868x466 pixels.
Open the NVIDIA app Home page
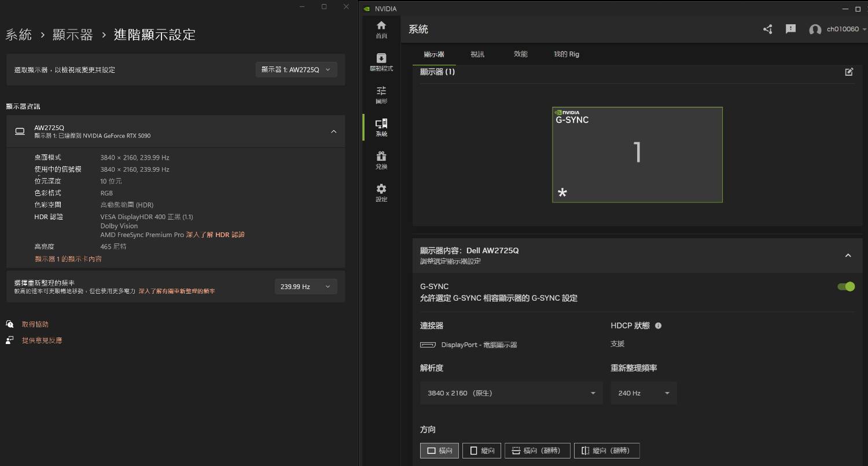[381, 29]
